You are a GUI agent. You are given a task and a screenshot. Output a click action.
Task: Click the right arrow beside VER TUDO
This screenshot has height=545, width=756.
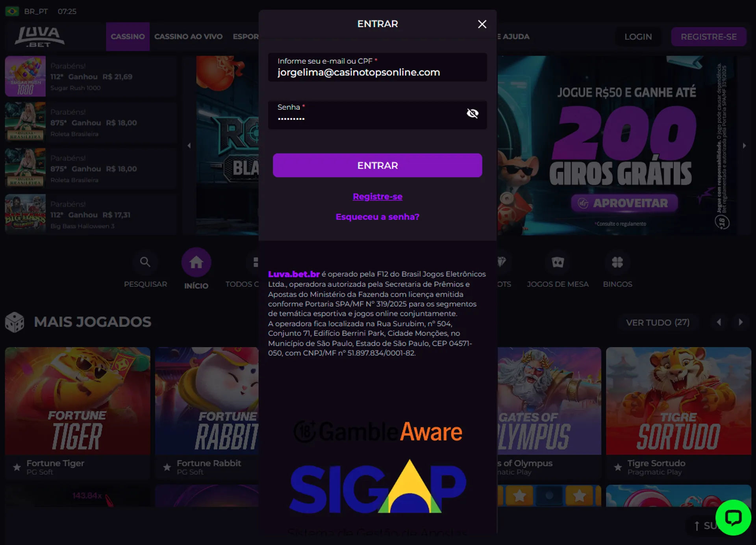[x=741, y=322]
